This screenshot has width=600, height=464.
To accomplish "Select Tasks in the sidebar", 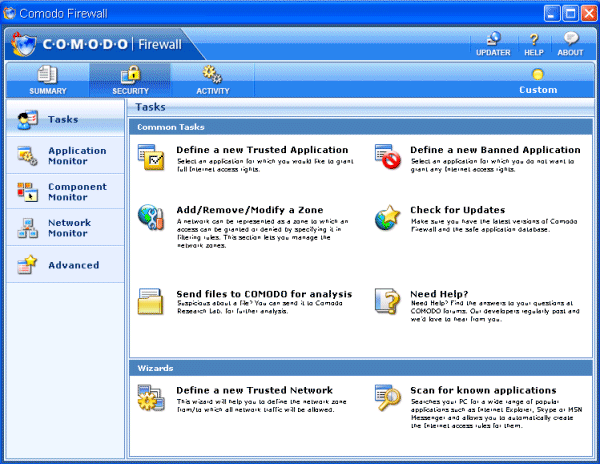I will pyautogui.click(x=65, y=119).
